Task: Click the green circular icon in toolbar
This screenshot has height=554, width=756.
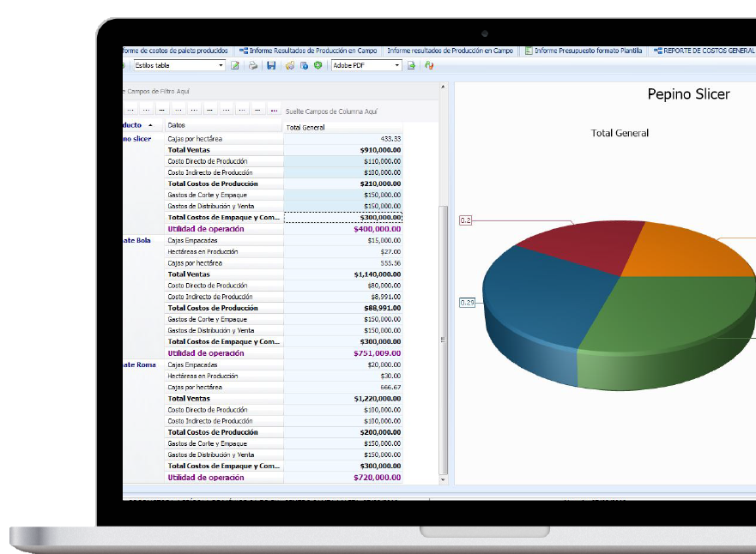Action: pos(318,65)
